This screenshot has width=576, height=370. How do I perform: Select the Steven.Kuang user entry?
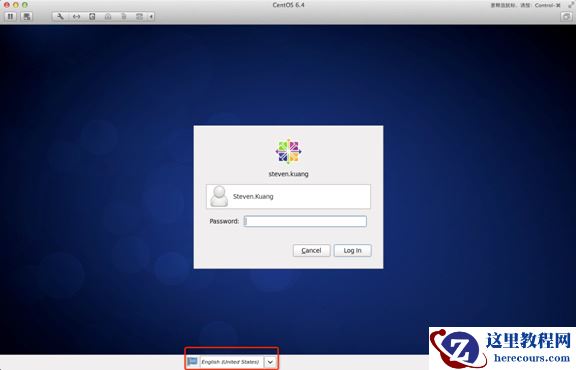pos(288,197)
